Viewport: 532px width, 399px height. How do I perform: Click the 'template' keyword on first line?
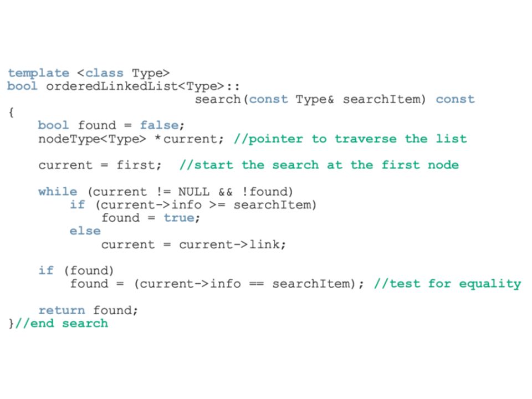tap(38, 74)
